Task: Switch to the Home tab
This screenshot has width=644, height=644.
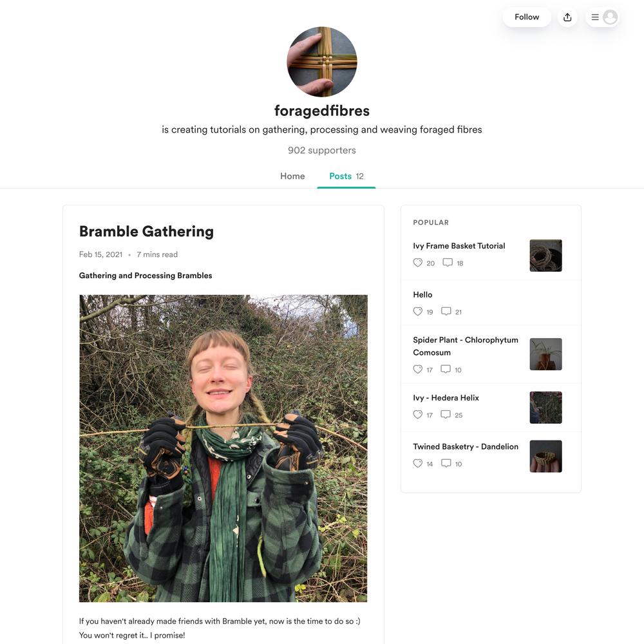Action: 292,176
